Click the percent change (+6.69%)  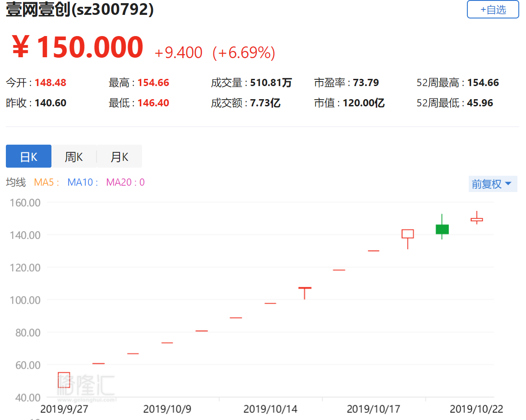tap(244, 53)
